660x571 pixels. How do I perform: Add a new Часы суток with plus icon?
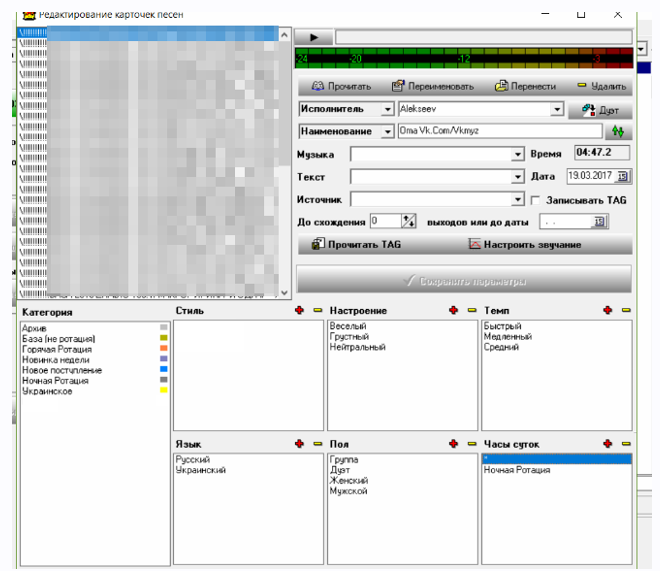click(x=607, y=444)
